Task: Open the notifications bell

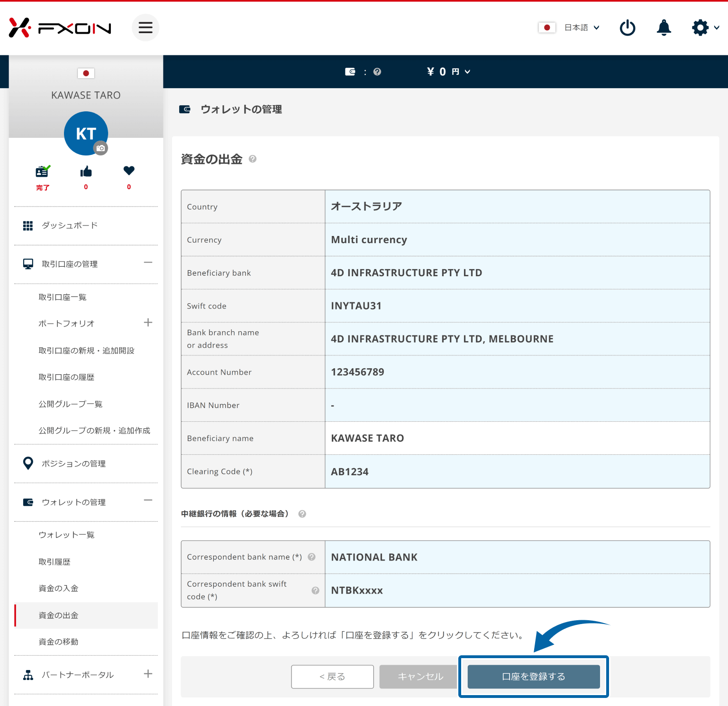Action: pyautogui.click(x=664, y=27)
